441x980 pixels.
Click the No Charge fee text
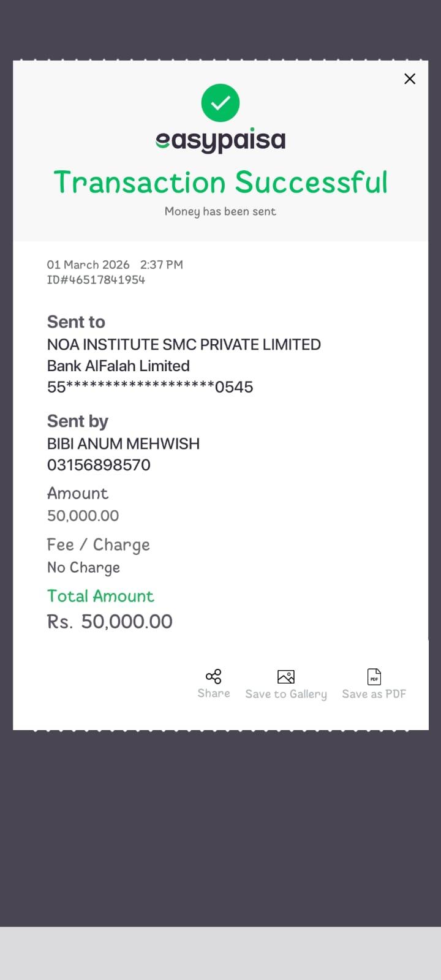[x=84, y=568]
